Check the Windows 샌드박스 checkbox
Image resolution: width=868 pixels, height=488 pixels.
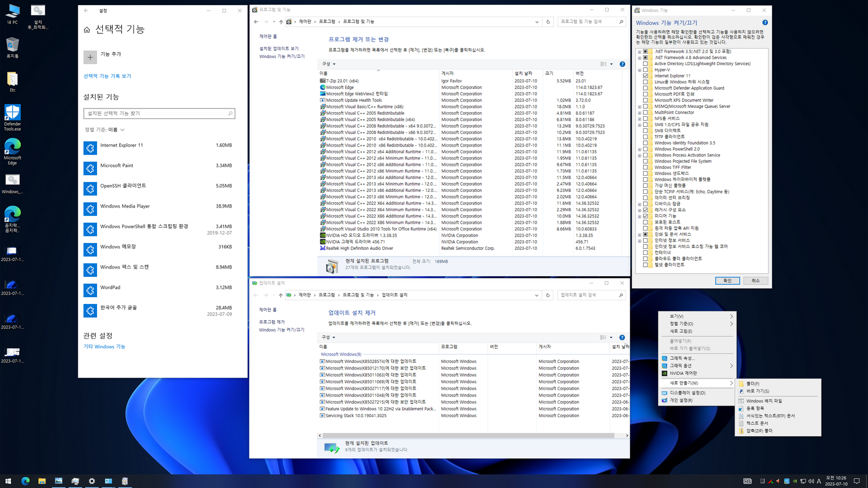pyautogui.click(x=645, y=173)
